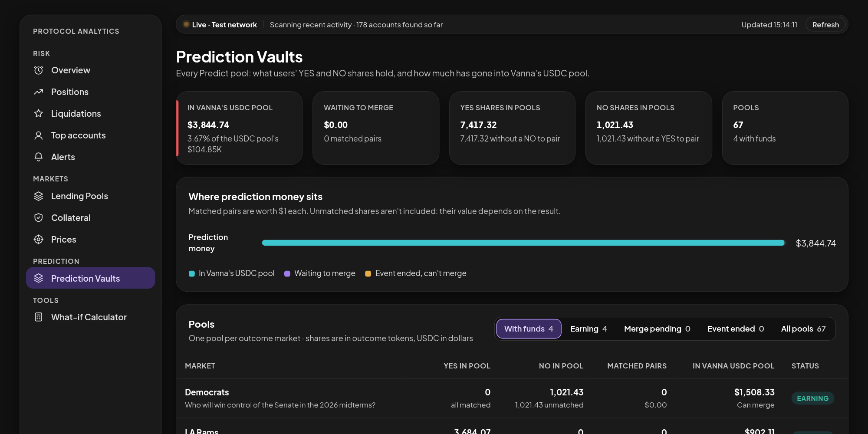Click the Liquidations star icon
Screen dimensions: 868x434
click(39, 114)
